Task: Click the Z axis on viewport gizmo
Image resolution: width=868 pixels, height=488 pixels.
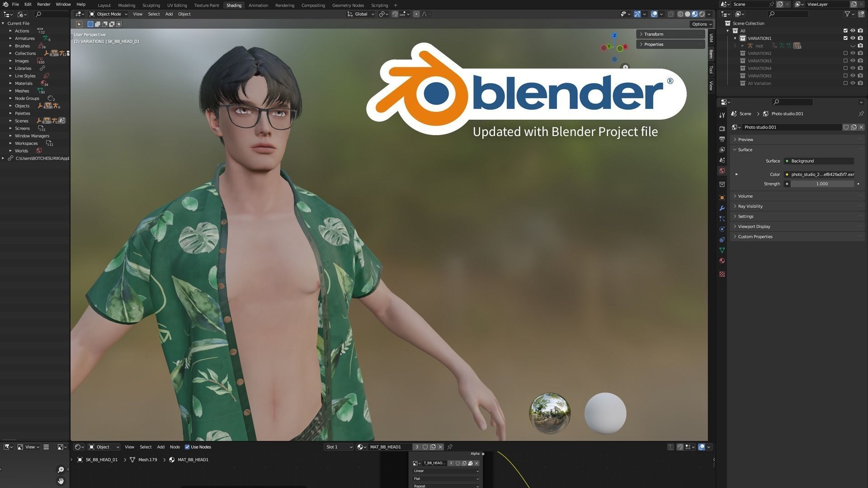Action: point(614,35)
